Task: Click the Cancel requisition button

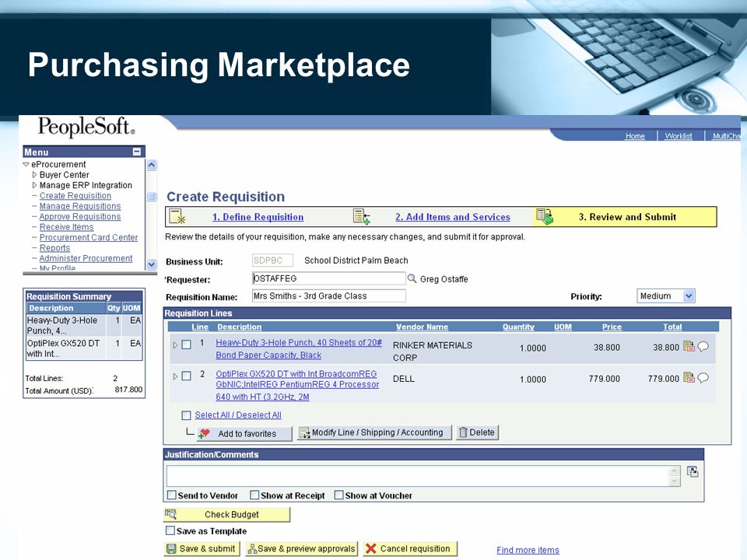Action: point(410,548)
